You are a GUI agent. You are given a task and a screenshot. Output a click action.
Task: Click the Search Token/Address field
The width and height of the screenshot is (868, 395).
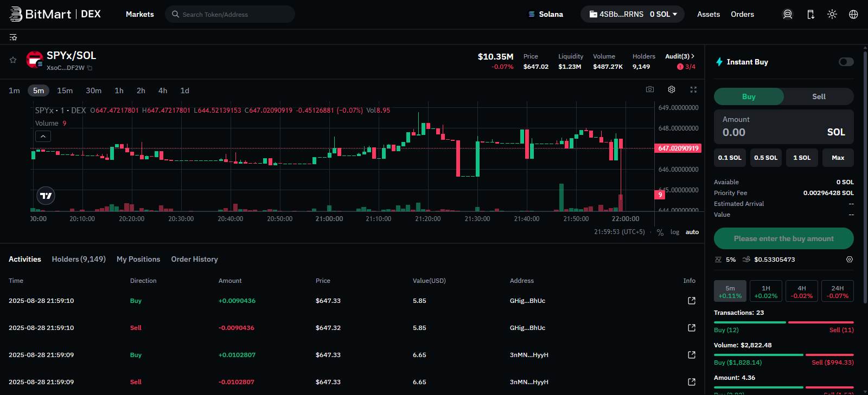(230, 14)
